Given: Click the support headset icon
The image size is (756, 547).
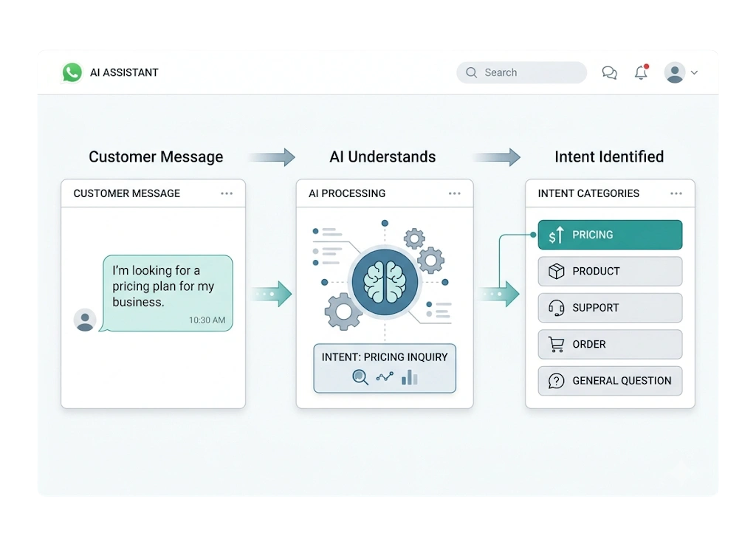Looking at the screenshot, I should pos(557,308).
